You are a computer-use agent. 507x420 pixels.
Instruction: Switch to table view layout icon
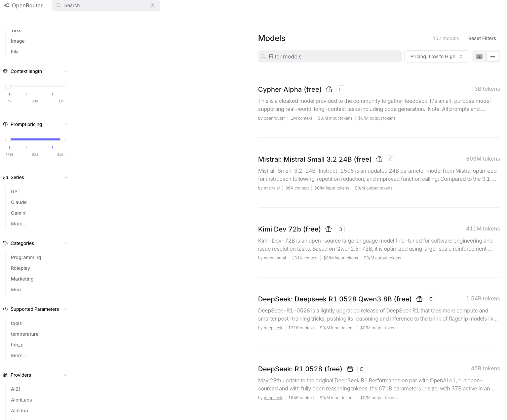pos(479,56)
